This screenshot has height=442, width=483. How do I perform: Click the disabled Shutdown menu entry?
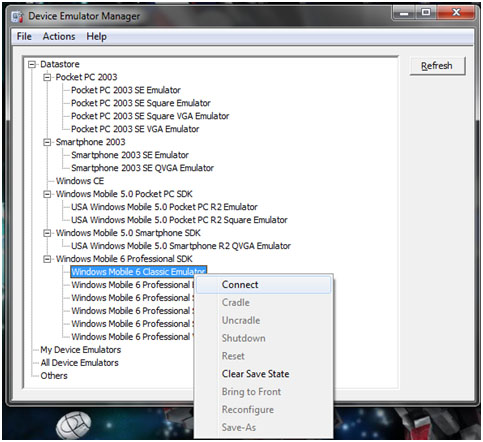click(264, 338)
